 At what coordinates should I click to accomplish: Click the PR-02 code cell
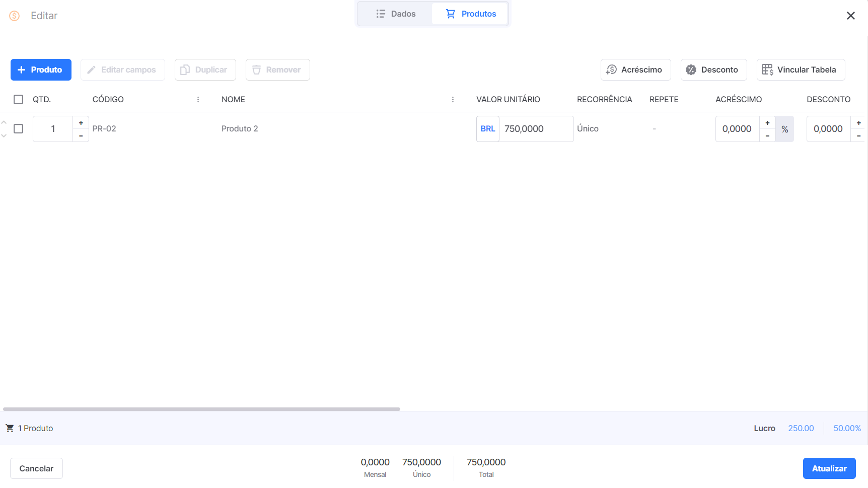tap(104, 129)
